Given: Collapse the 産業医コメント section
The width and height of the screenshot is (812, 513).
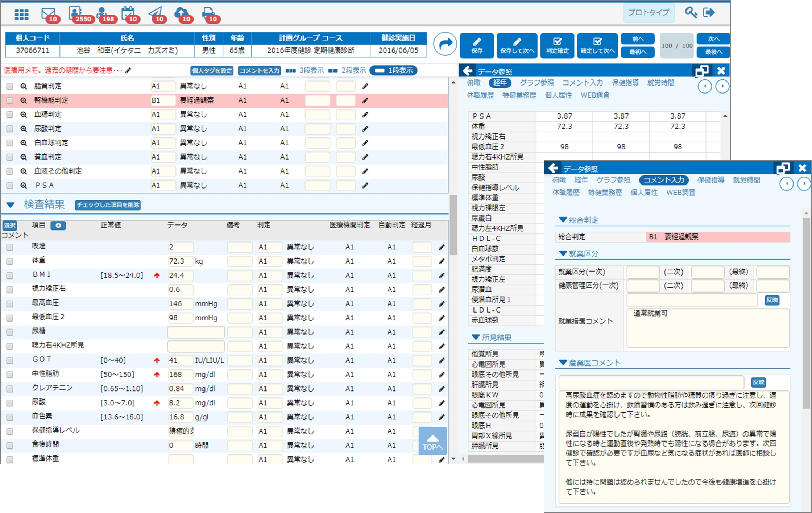Looking at the screenshot, I should point(563,363).
